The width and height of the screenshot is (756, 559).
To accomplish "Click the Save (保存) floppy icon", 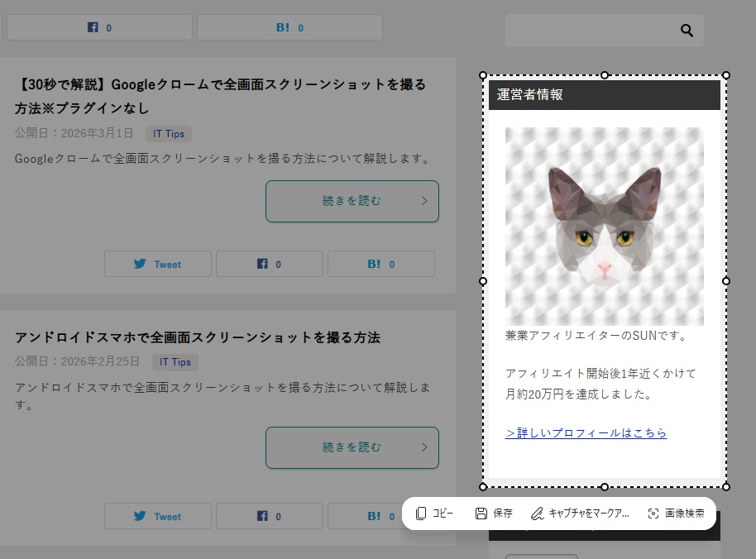I will coord(481,514).
